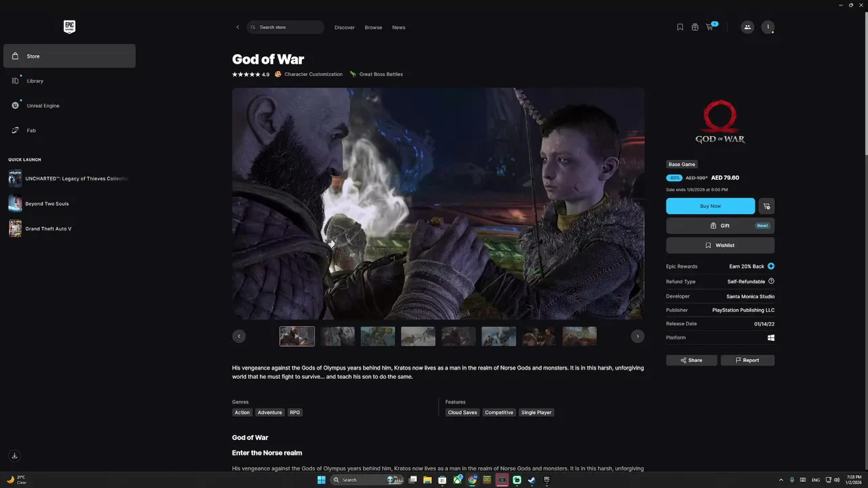This screenshot has width=868, height=488.
Task: Open Microsoft Store from taskbar
Action: coord(442,480)
